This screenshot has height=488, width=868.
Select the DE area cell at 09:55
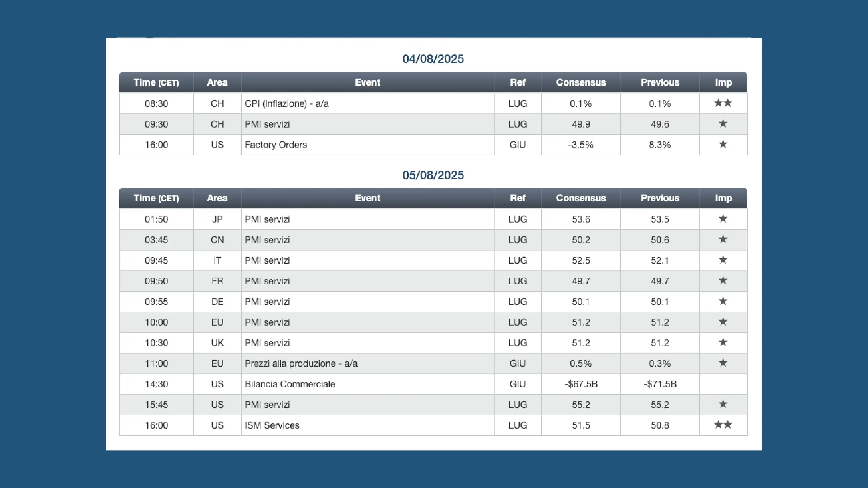(x=217, y=301)
